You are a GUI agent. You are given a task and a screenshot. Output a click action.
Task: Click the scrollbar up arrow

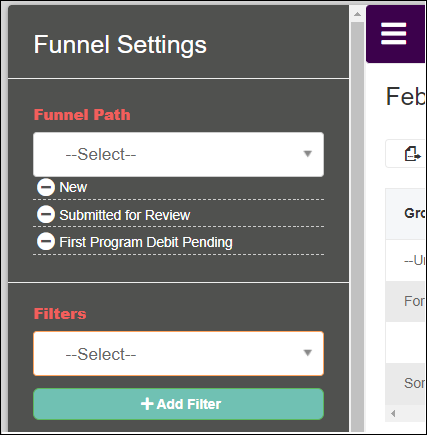pos(357,14)
